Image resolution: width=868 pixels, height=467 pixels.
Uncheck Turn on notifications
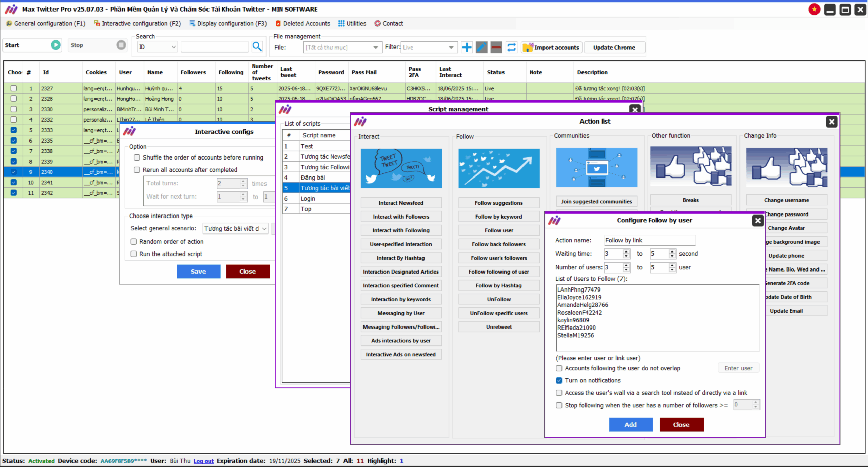[559, 380]
